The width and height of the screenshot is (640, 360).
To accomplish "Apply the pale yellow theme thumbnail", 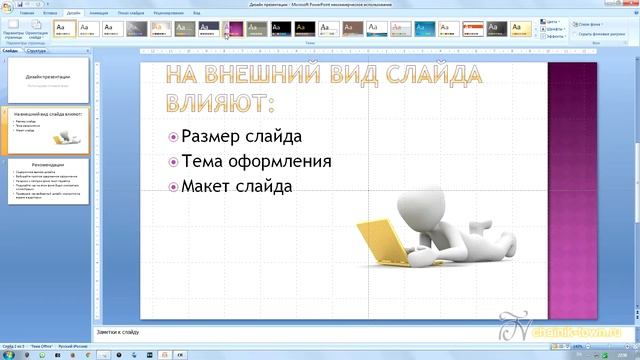I will click(x=521, y=29).
